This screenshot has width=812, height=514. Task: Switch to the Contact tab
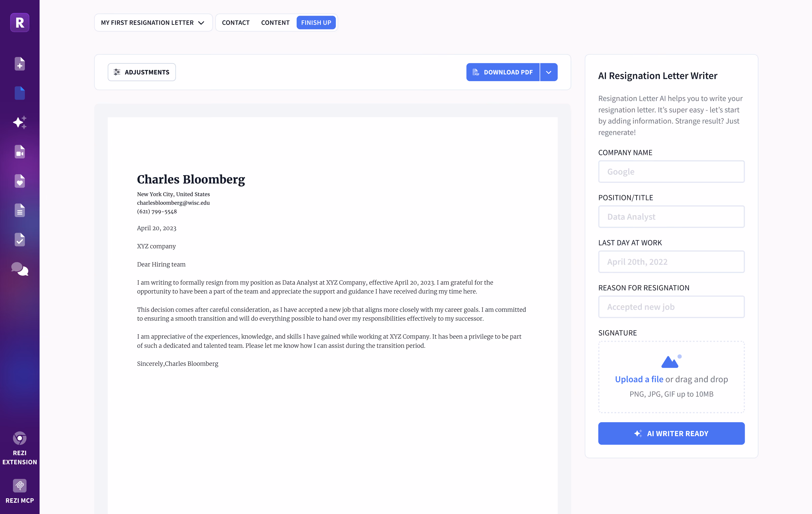(235, 23)
